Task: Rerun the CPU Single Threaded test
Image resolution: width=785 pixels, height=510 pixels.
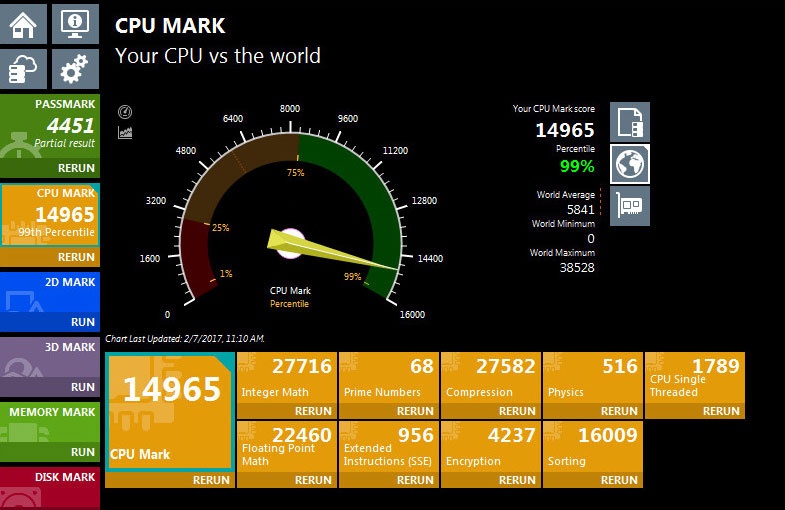Action: point(721,411)
